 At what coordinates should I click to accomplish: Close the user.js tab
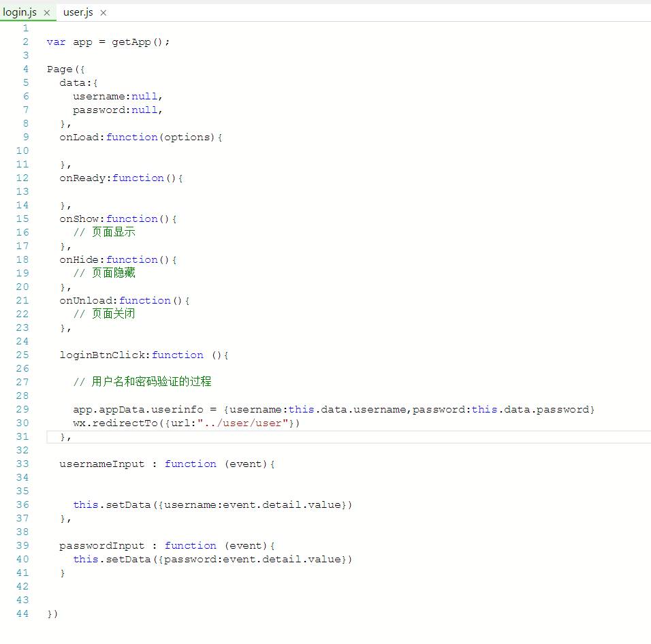(103, 13)
